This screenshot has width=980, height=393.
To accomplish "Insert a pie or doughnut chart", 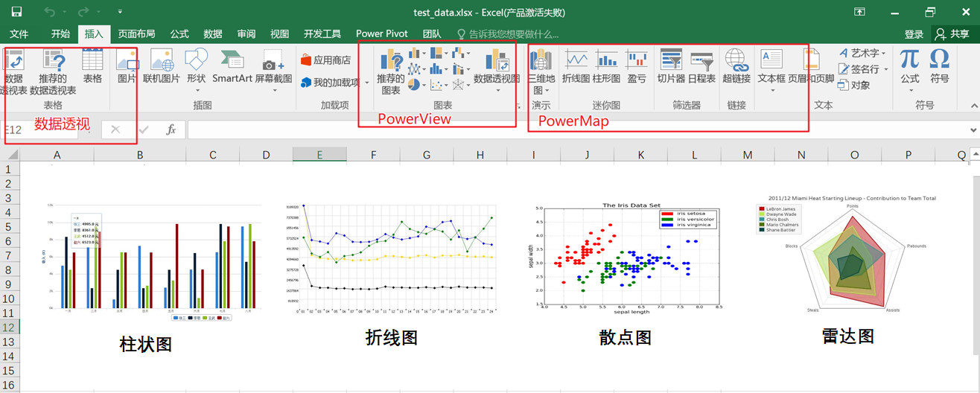I will [417, 86].
